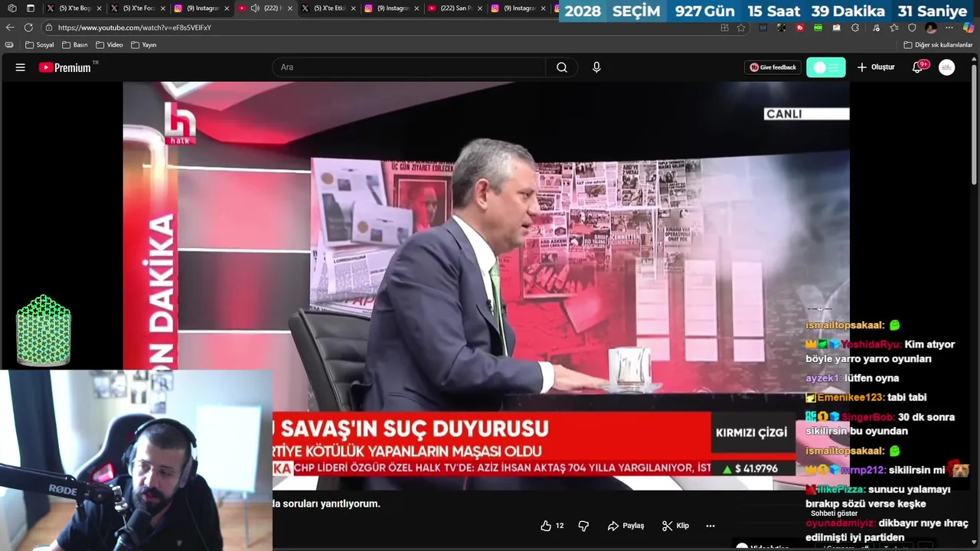Open the Oluştur create menu
Screen dimensions: 980x551
876,67
